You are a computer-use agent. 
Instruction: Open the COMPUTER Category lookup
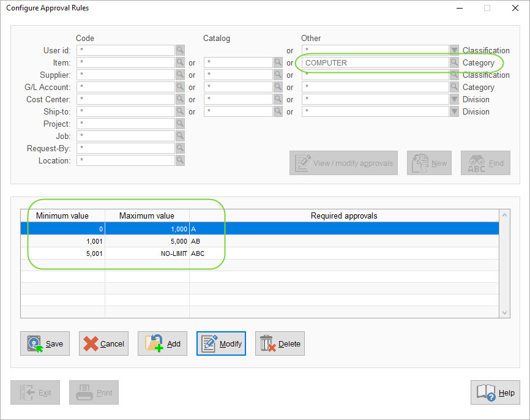[453, 62]
